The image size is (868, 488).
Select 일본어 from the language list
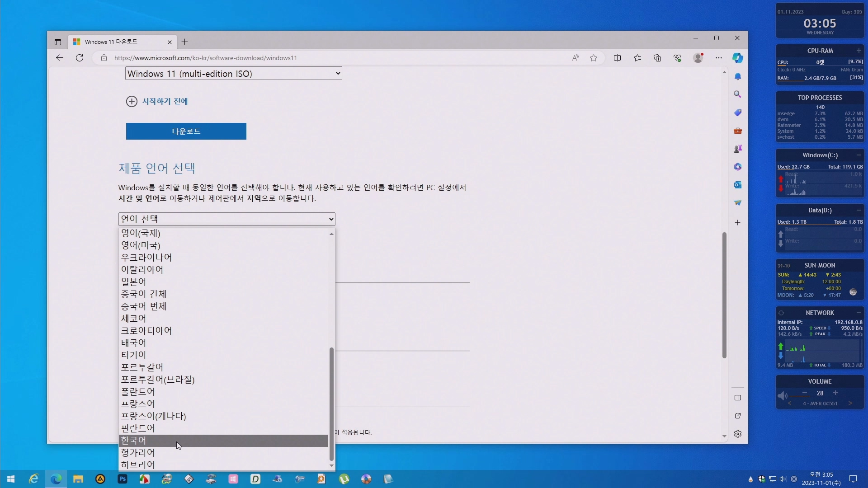click(223, 282)
